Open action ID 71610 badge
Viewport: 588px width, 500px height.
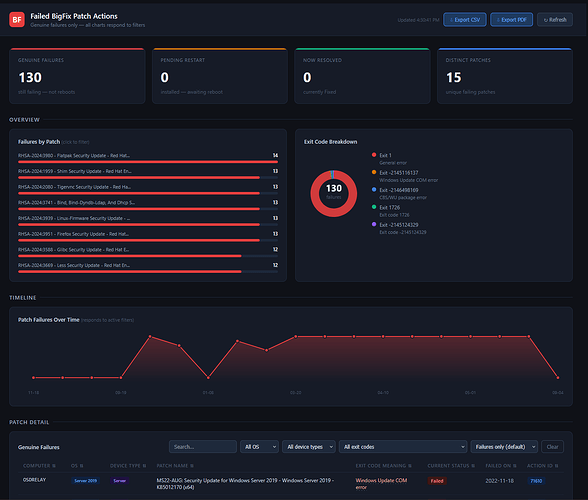pos(536,480)
